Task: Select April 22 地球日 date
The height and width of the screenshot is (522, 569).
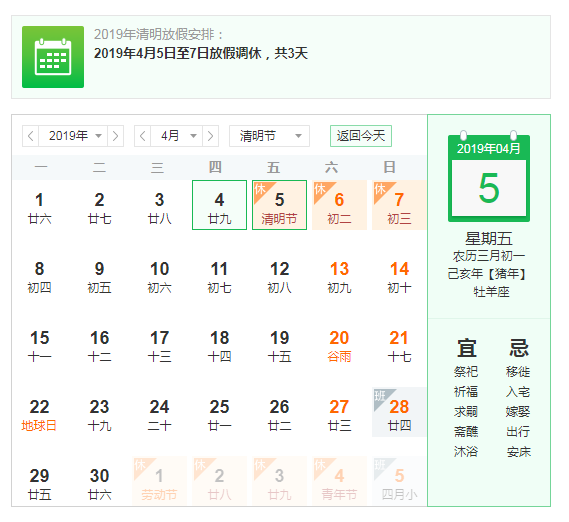Action: click(40, 415)
